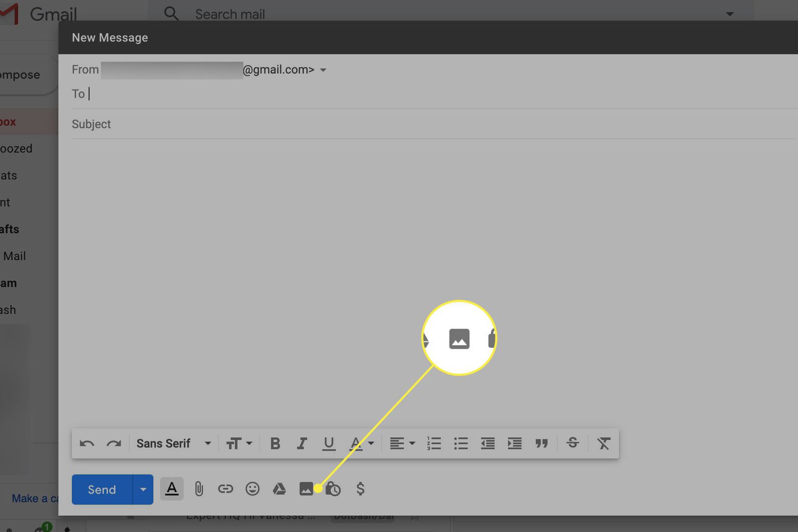
Task: Click the Search mail magnifier icon
Action: coord(171,13)
